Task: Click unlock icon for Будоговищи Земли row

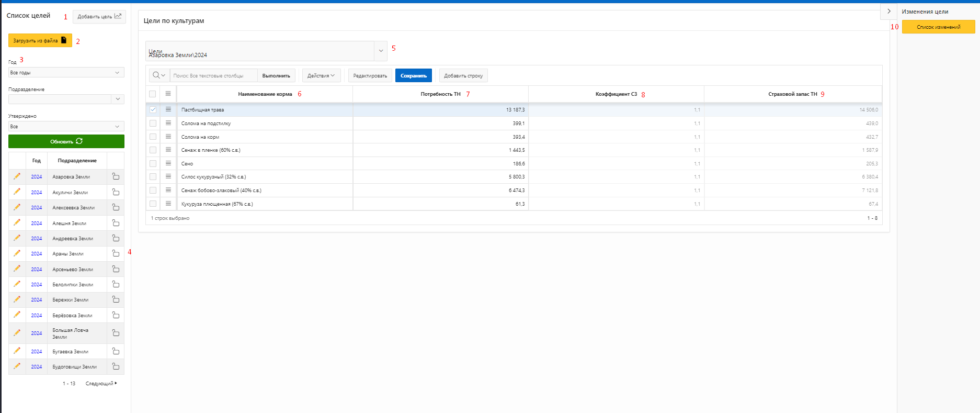Action: coord(116,366)
